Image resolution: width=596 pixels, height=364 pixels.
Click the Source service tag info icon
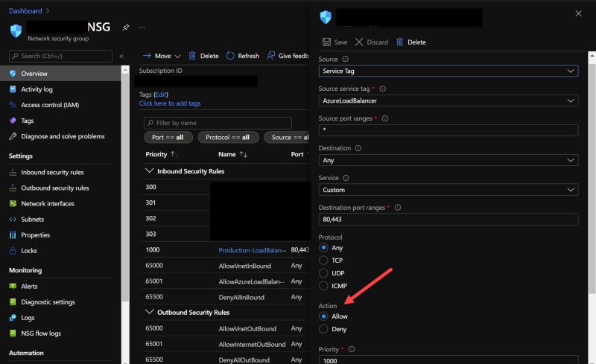[x=383, y=89]
